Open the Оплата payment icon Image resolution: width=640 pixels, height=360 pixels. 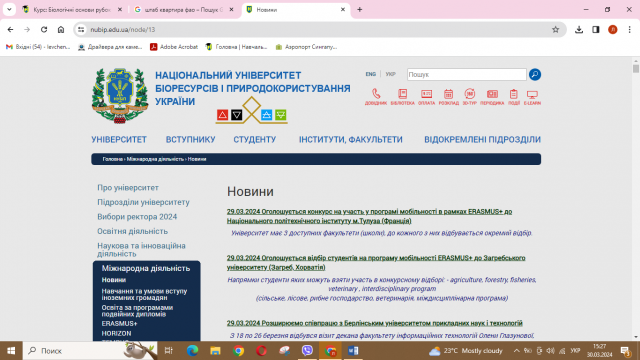pyautogui.click(x=426, y=97)
